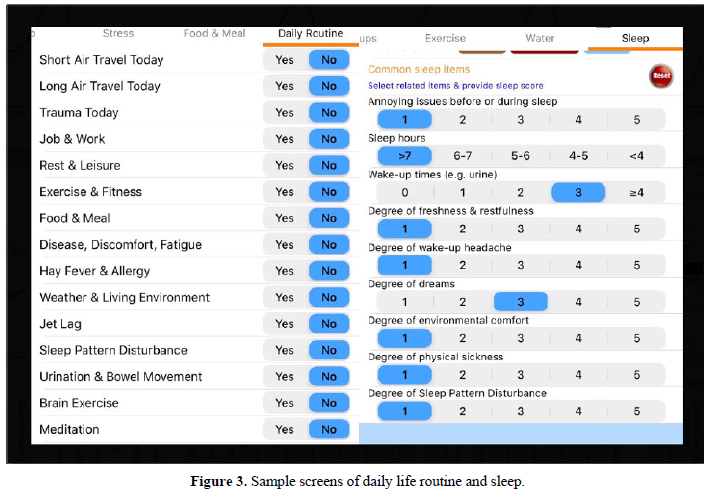713x493 pixels.
Task: Open the Daily Routine tab
Action: coord(310,34)
